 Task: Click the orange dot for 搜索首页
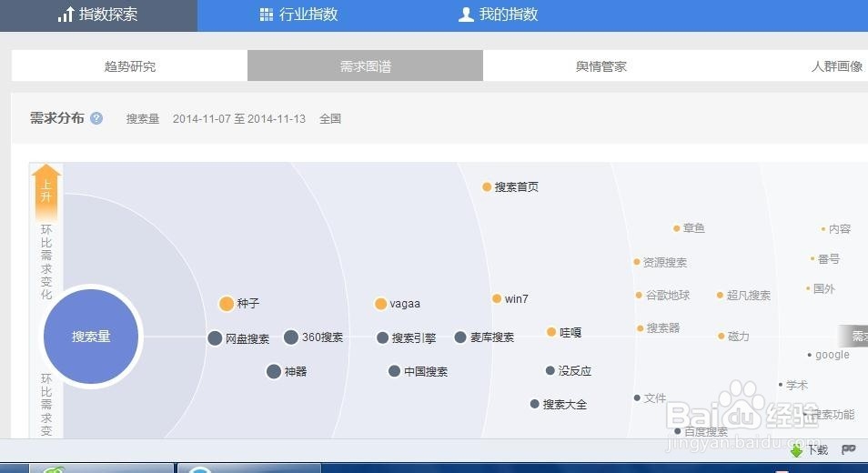pos(487,187)
